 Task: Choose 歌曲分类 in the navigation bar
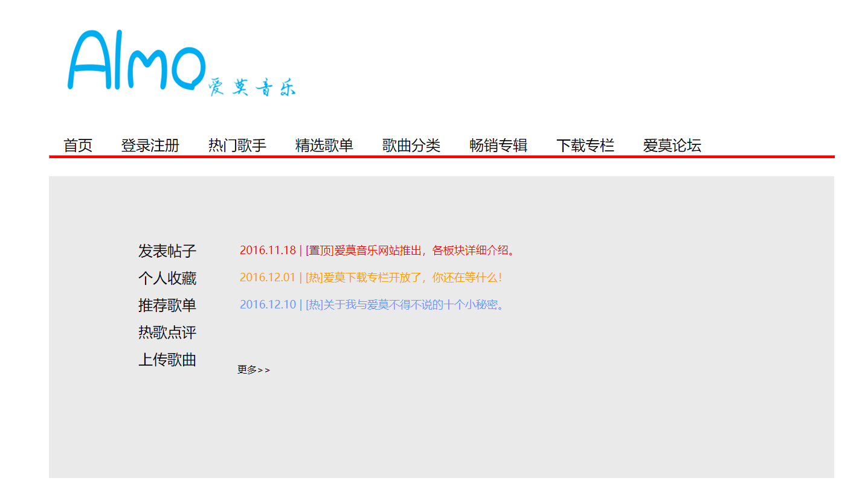(411, 145)
